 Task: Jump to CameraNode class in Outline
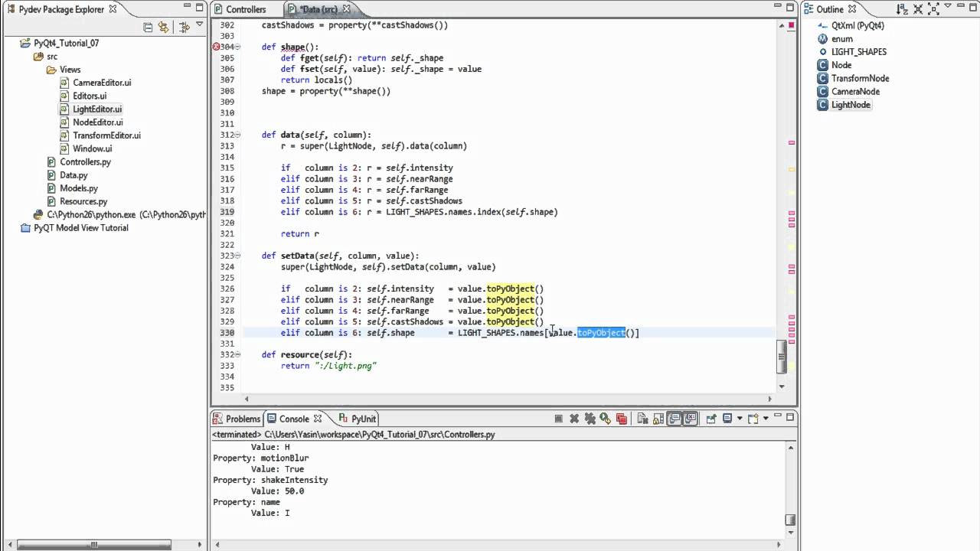(x=855, y=92)
